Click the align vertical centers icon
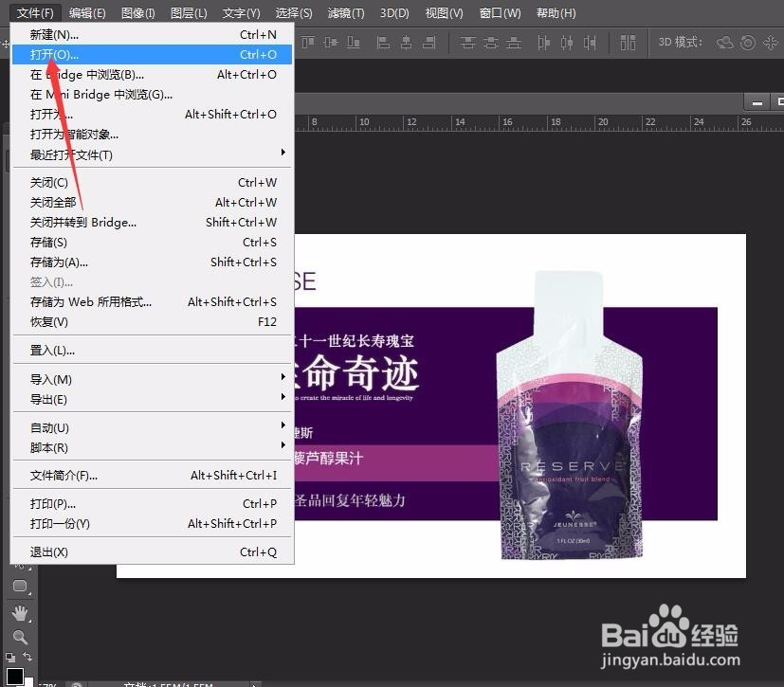The image size is (784, 687). [x=331, y=43]
